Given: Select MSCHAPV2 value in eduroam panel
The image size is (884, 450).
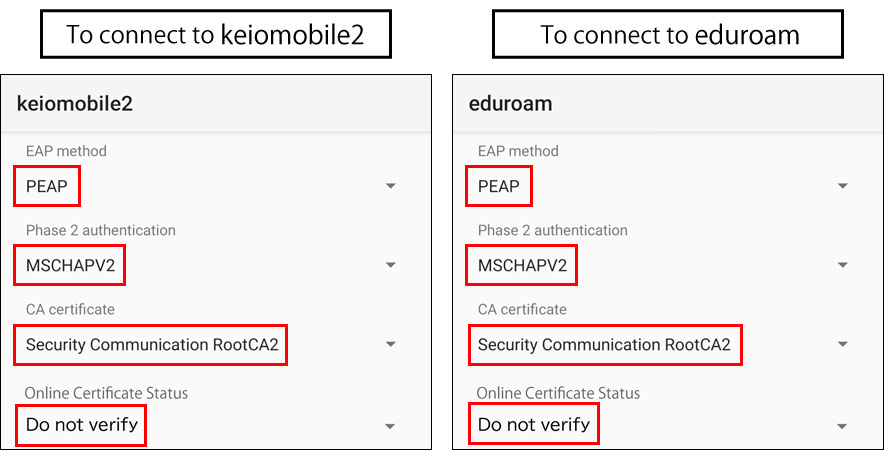Looking at the screenshot, I should (x=522, y=265).
